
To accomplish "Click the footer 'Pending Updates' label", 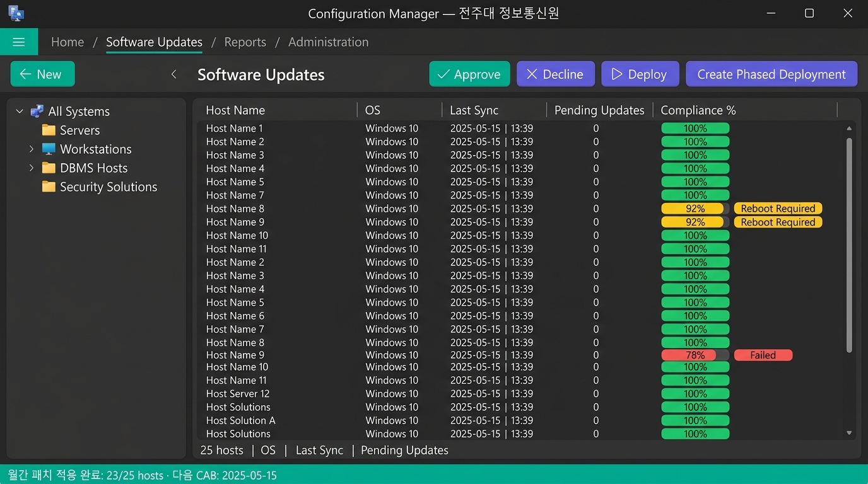I will pos(404,450).
